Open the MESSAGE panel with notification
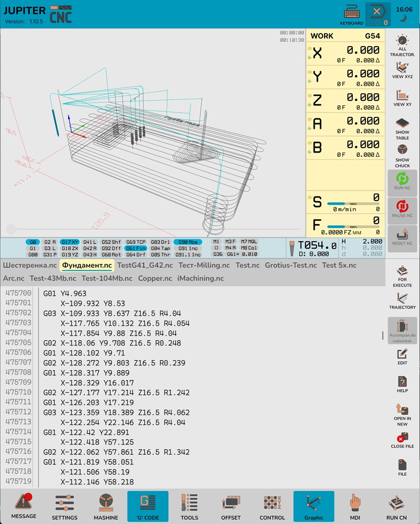The width and height of the screenshot is (420, 524). (x=24, y=506)
